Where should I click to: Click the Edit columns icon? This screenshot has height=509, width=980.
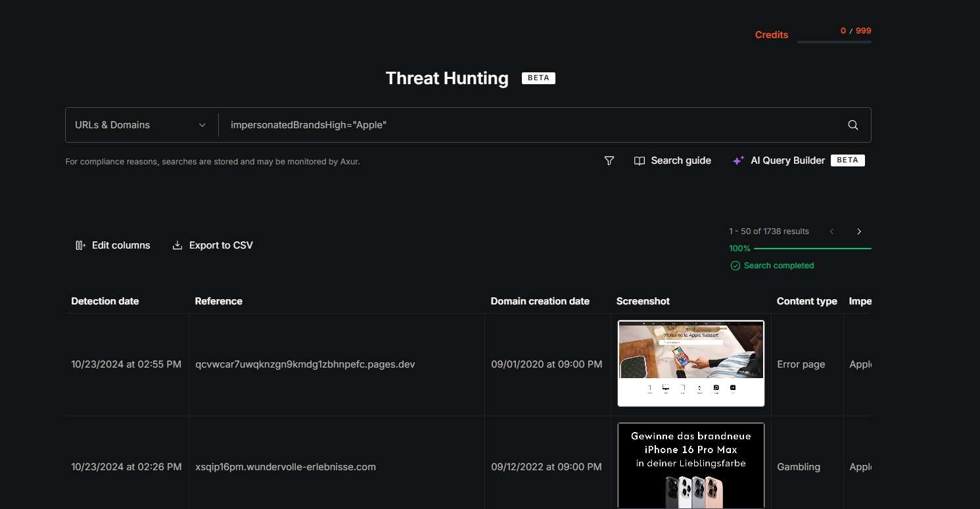[81, 245]
